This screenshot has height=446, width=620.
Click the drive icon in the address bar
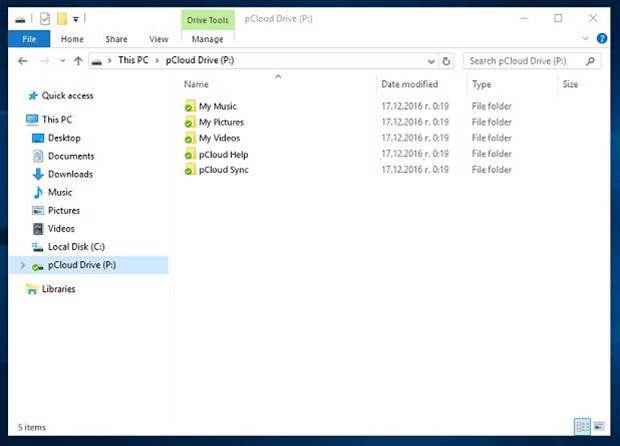[96, 61]
